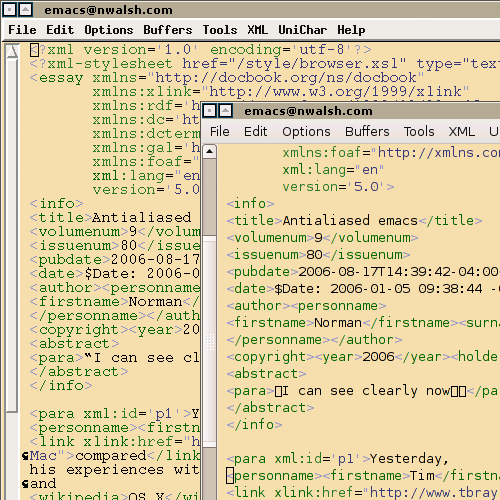Click back window title emacs@nwalsh.com

[x=108, y=10]
